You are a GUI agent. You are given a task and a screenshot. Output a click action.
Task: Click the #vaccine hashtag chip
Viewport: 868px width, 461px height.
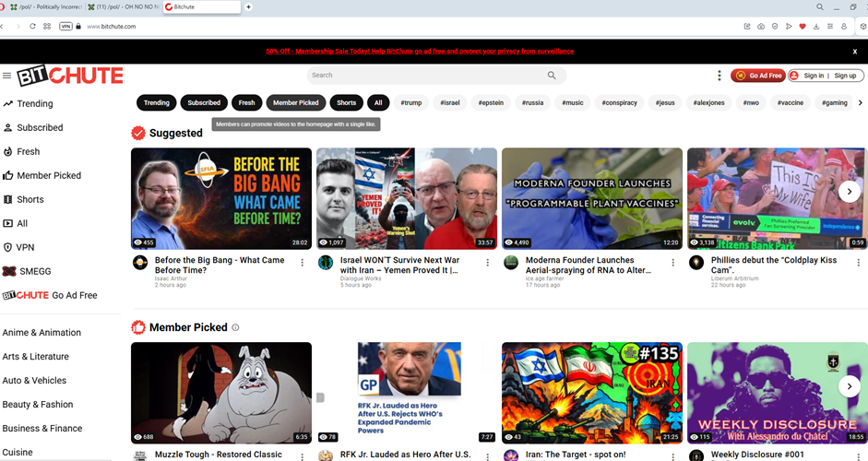point(790,102)
